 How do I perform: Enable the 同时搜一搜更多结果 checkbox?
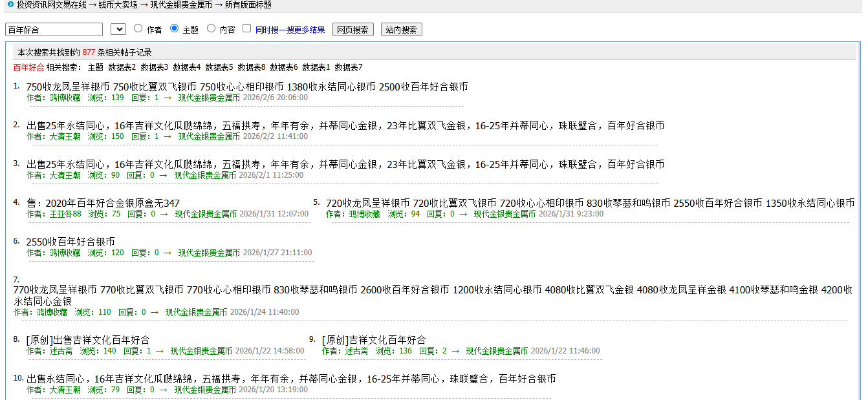click(x=247, y=27)
